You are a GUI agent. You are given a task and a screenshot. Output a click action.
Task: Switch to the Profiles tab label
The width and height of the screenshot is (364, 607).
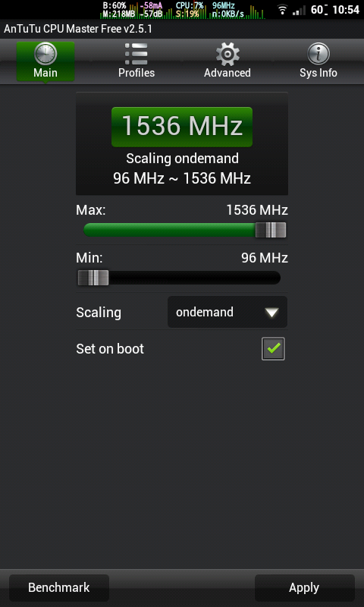tap(136, 73)
